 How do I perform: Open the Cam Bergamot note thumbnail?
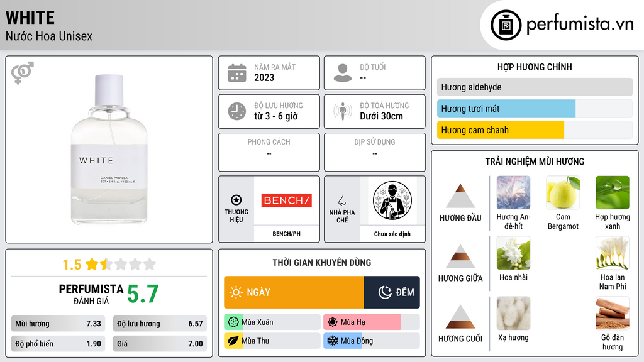pos(563,193)
